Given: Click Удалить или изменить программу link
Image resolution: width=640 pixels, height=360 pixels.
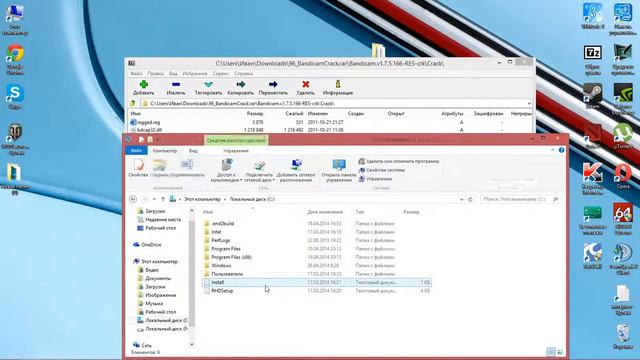Looking at the screenshot, I should click(399, 161).
